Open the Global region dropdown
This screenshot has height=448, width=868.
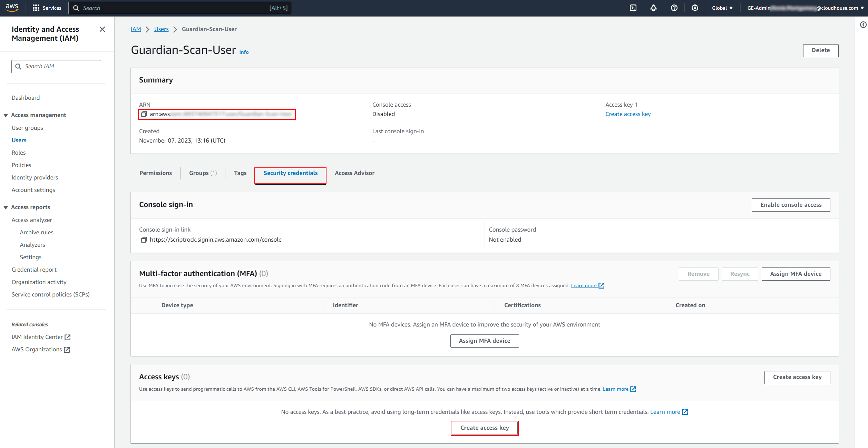pyautogui.click(x=722, y=8)
